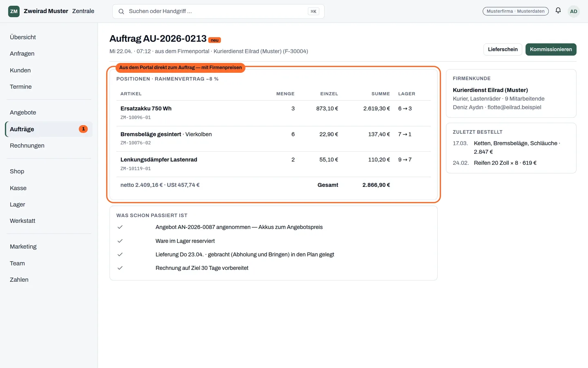Start Kommissionieren for the order
Viewport: 588px width, 368px height.
[551, 49]
